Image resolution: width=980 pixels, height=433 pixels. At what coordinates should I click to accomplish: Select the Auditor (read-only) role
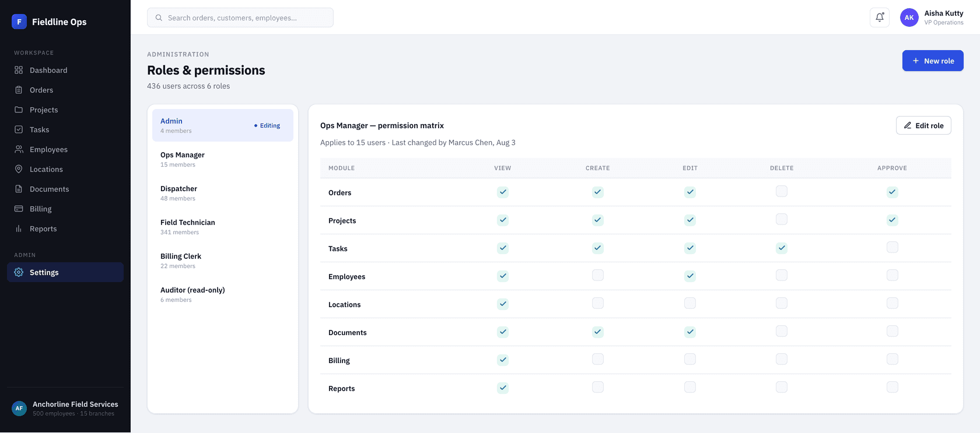pos(223,294)
